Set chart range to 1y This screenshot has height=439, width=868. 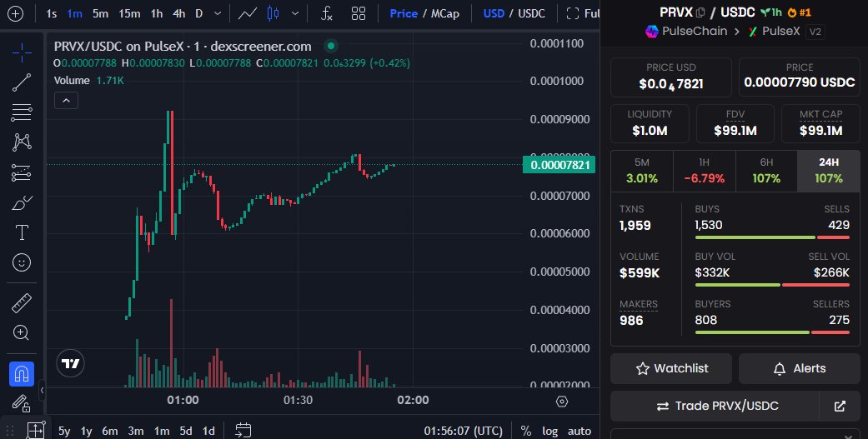pyautogui.click(x=87, y=431)
